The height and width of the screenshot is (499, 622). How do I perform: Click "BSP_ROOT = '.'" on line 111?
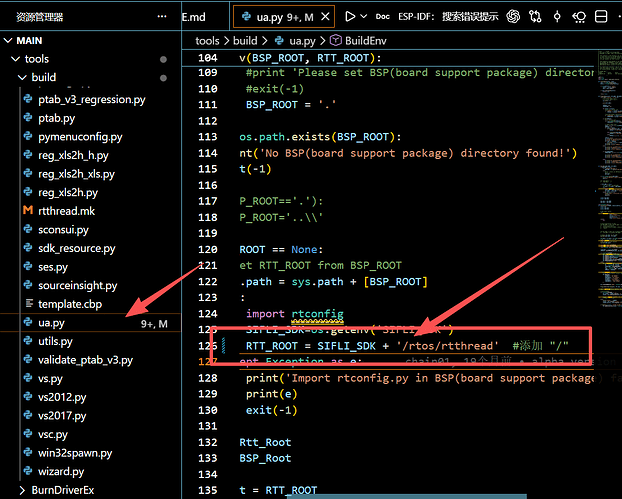(291, 105)
